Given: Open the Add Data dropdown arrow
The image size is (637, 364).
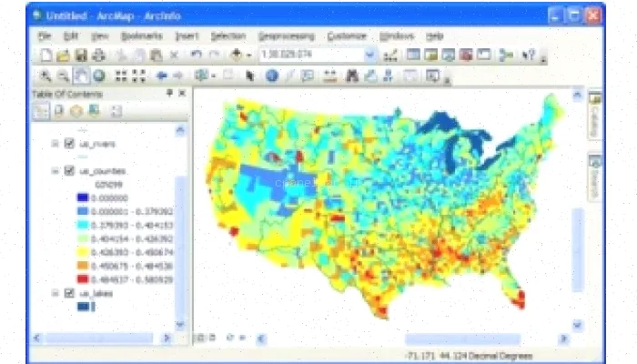Looking at the screenshot, I should [249, 55].
